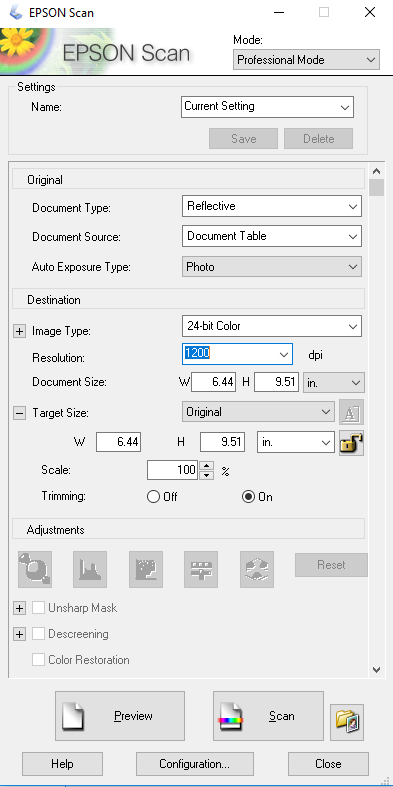
Task: Click the Scan button
Action: coord(269,716)
